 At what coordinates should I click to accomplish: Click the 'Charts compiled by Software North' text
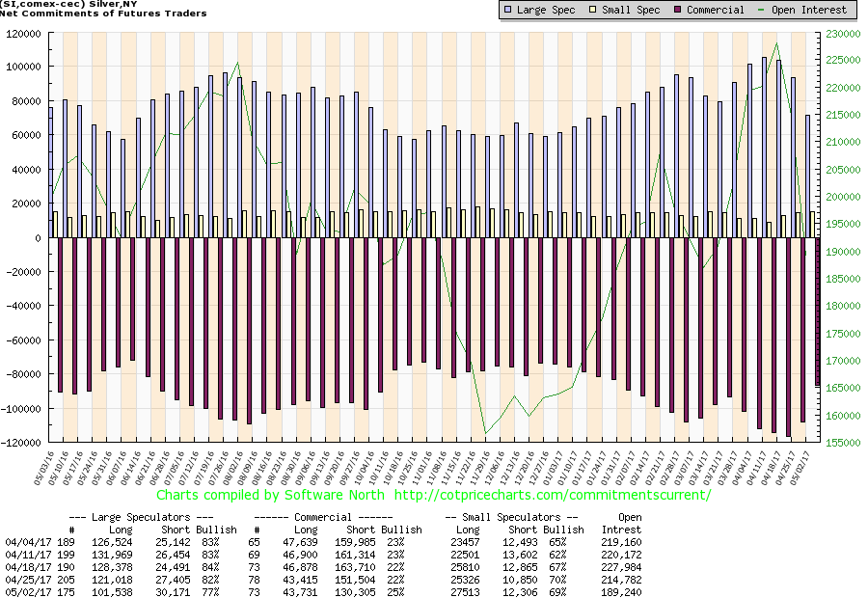[x=270, y=495]
